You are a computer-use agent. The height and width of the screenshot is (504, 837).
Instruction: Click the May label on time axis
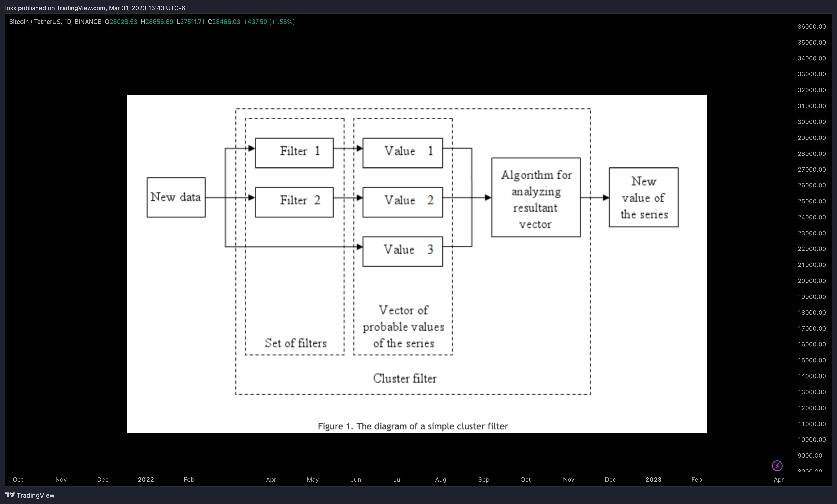pyautogui.click(x=313, y=479)
